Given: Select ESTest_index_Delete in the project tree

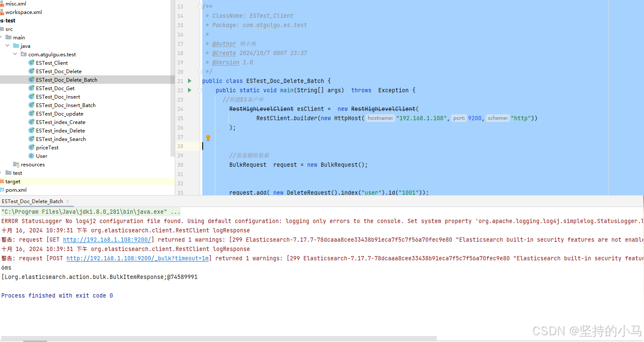Looking at the screenshot, I should (61, 130).
